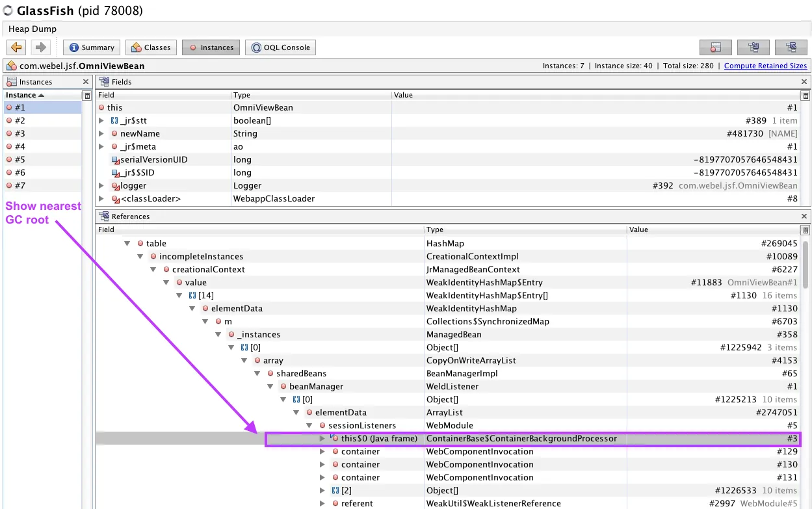
Task: Click the back navigation arrow icon
Action: click(x=16, y=47)
